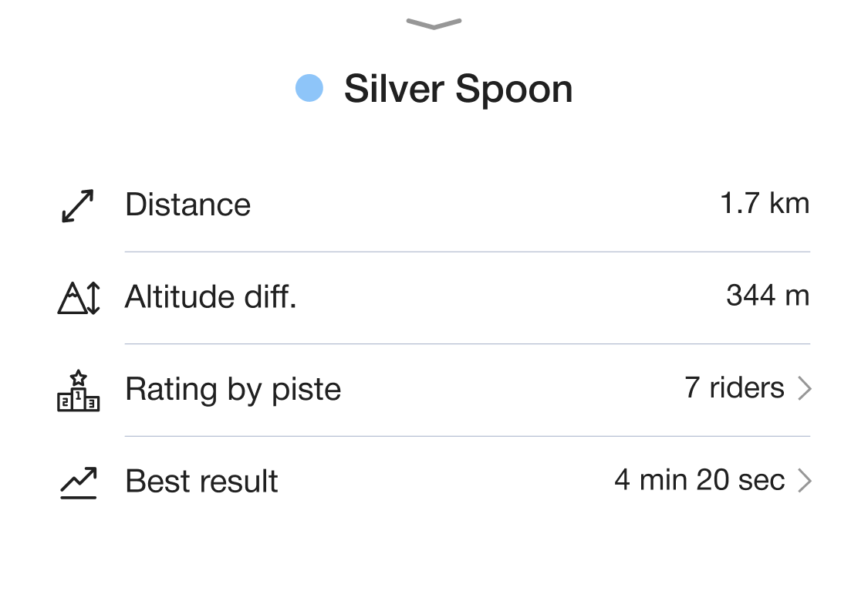
Task: Click the best result chart icon
Action: (79, 482)
